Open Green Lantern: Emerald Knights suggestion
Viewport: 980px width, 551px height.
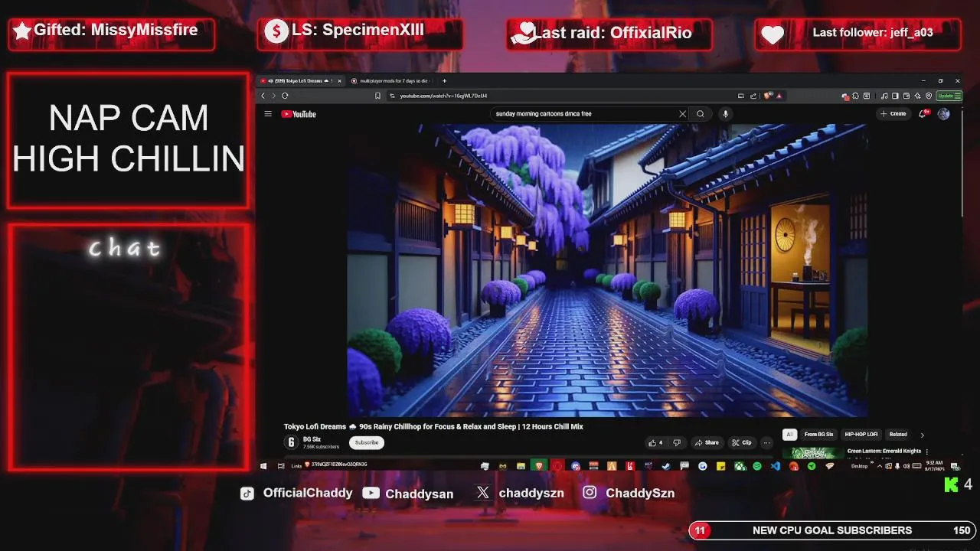pyautogui.click(x=884, y=452)
